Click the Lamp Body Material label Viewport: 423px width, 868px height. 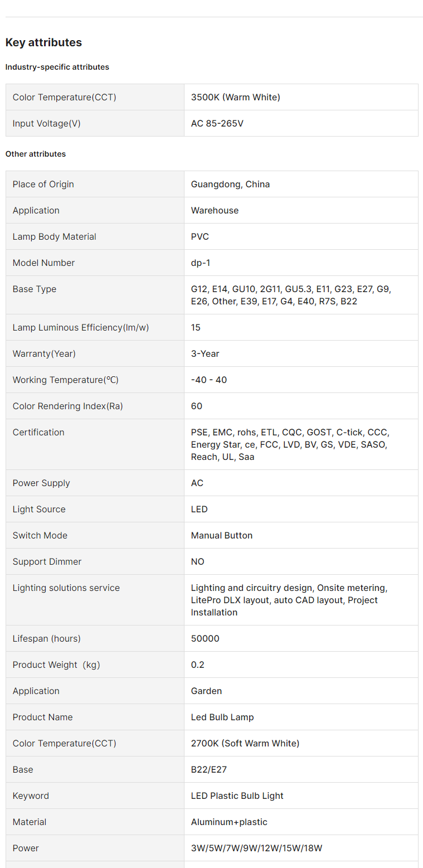(54, 236)
